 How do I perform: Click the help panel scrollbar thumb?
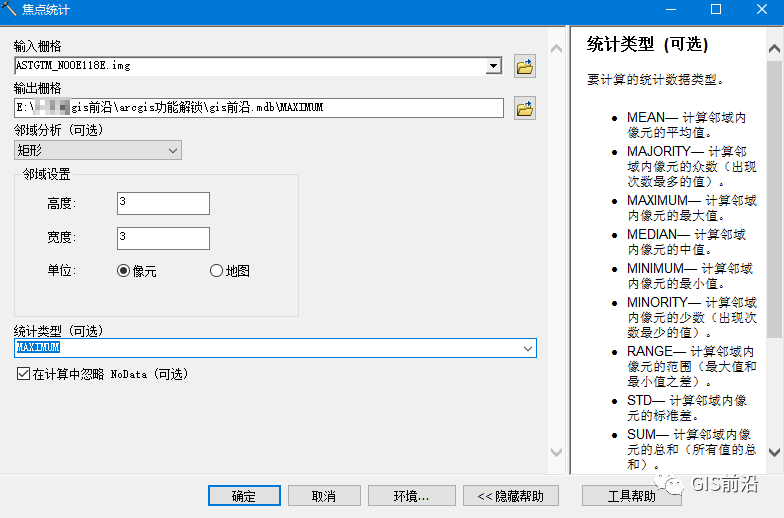(774, 199)
